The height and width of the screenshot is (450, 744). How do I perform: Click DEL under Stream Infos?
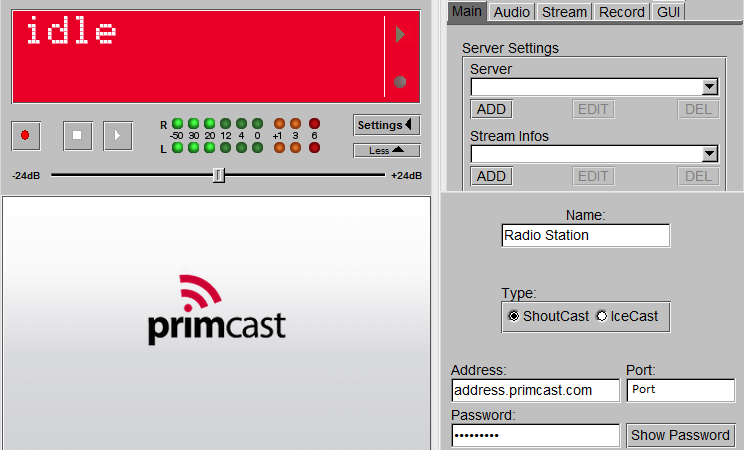pyautogui.click(x=698, y=176)
